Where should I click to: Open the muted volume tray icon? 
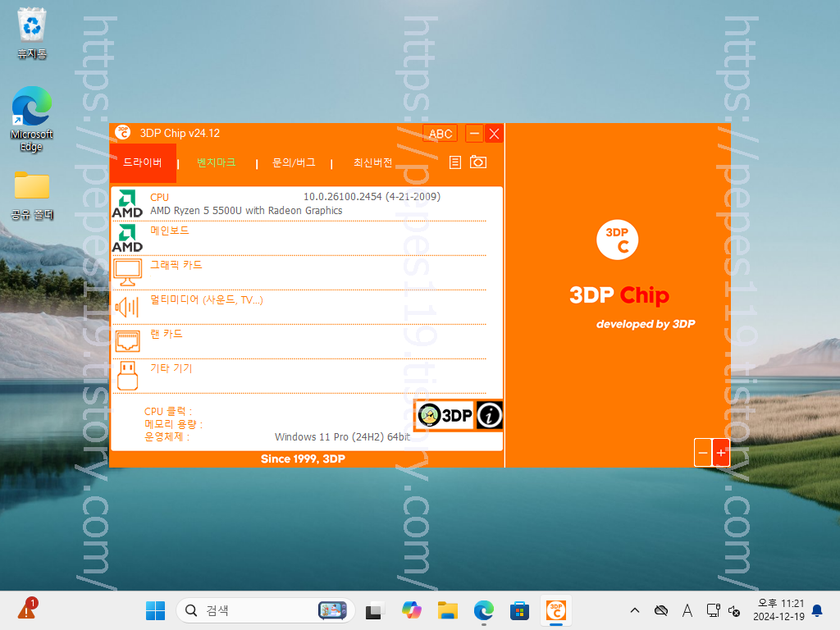tap(734, 610)
